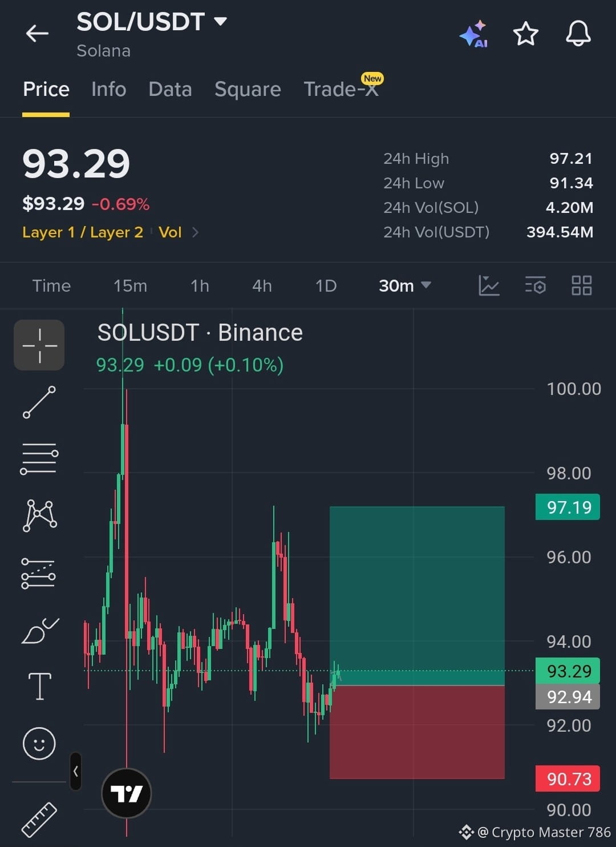The height and width of the screenshot is (847, 616).
Task: Select the text annotation tool
Action: tap(40, 686)
